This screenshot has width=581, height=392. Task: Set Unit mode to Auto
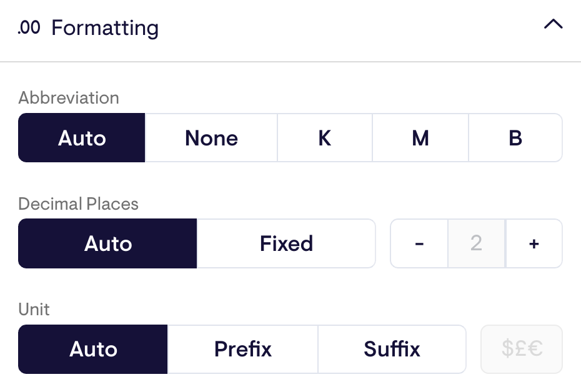pyautogui.click(x=92, y=349)
